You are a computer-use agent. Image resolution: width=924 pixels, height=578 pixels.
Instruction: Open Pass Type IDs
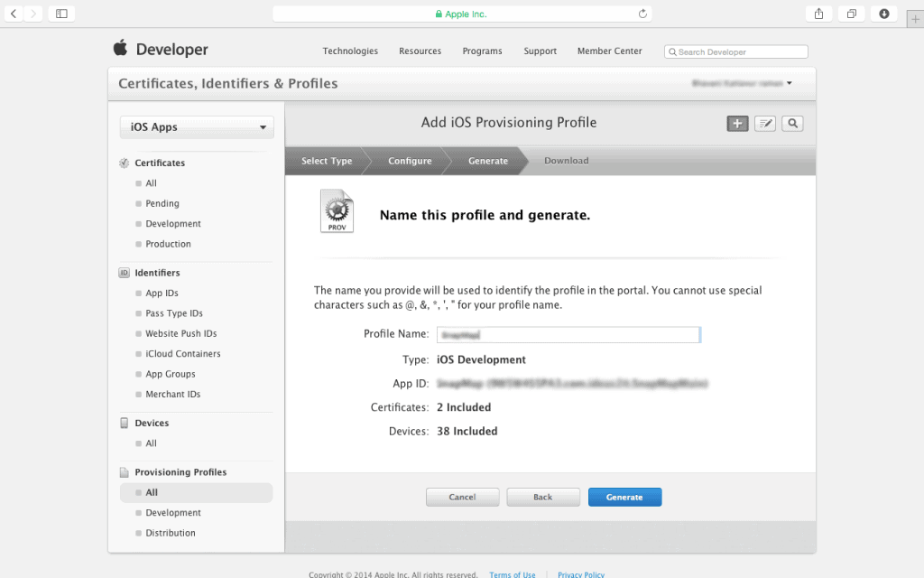click(x=174, y=313)
